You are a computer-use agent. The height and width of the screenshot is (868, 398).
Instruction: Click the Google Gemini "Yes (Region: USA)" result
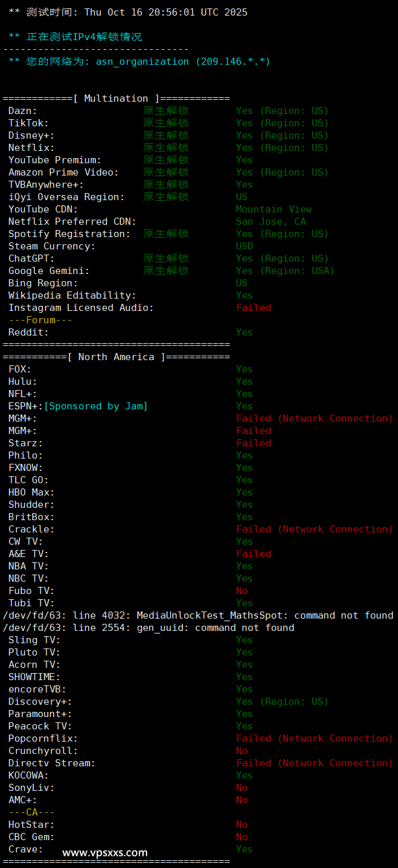tap(285, 271)
